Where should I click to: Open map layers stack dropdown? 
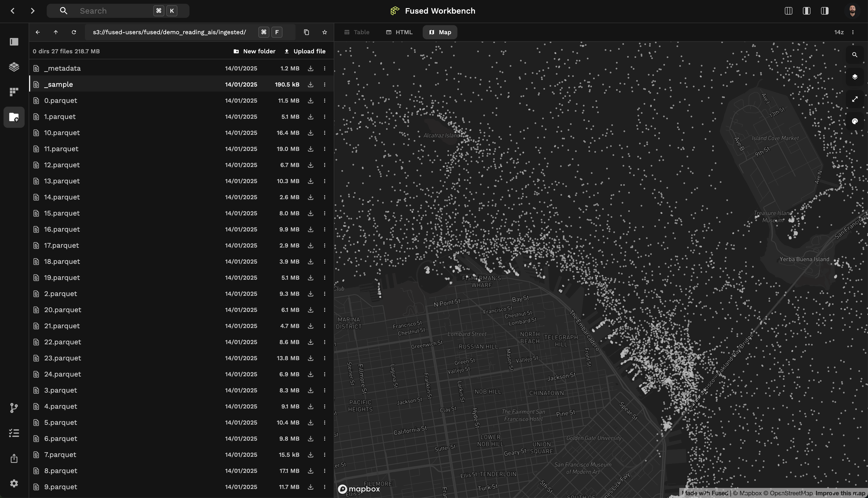(855, 77)
